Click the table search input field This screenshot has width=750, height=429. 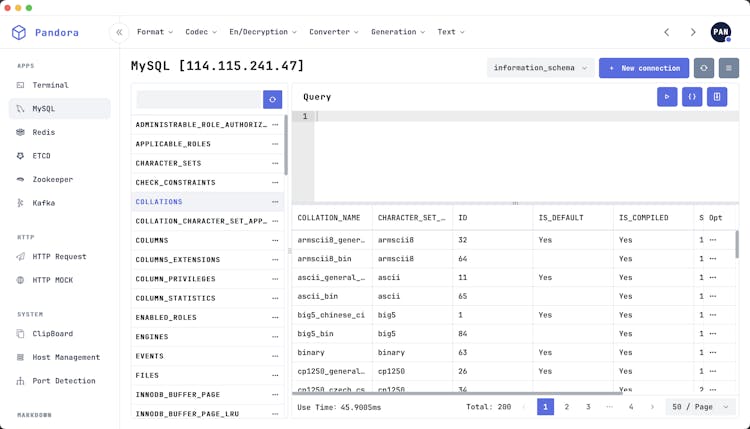198,99
